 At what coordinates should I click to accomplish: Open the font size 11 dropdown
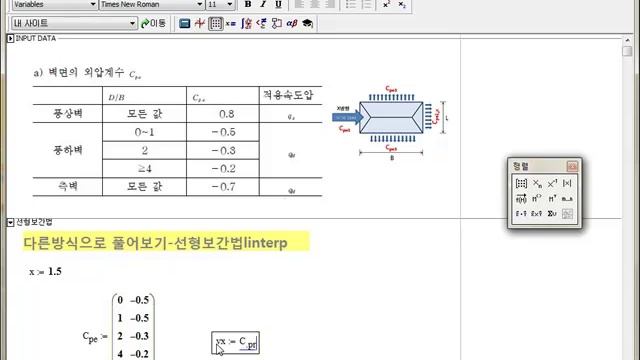point(230,4)
